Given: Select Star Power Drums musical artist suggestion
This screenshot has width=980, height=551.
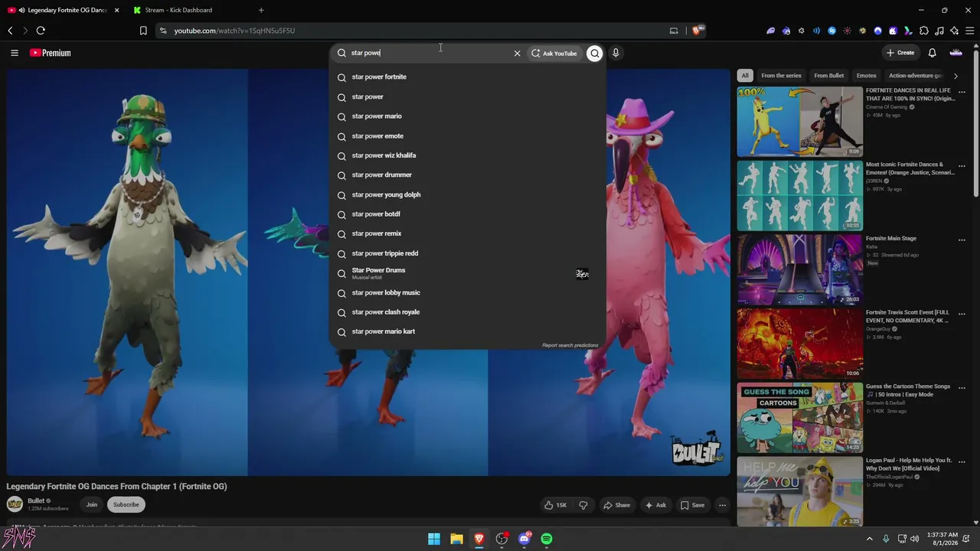Looking at the screenshot, I should (x=467, y=273).
